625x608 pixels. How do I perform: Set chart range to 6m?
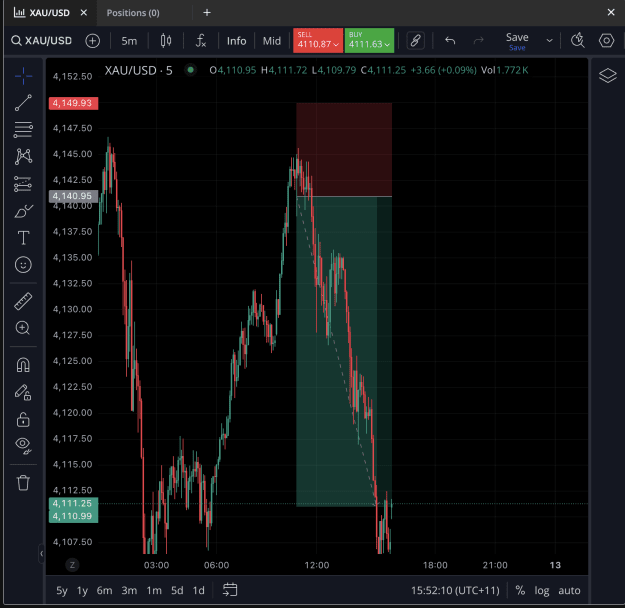click(x=104, y=590)
